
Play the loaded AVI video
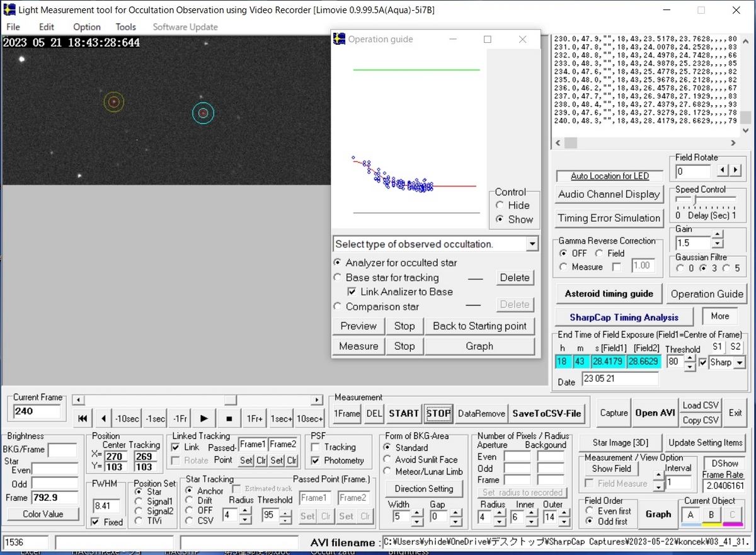[204, 418]
